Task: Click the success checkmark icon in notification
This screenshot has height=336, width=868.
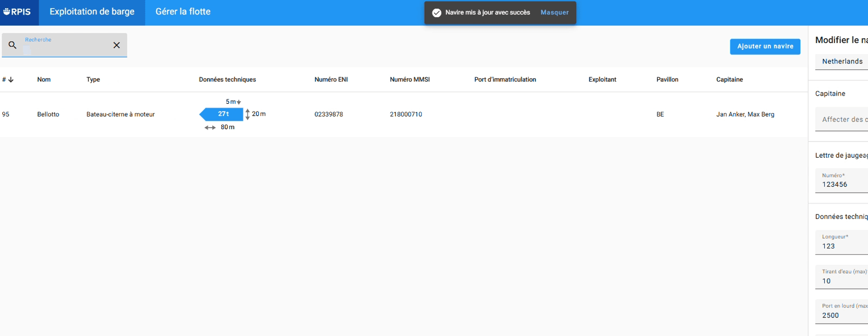Action: tap(437, 13)
